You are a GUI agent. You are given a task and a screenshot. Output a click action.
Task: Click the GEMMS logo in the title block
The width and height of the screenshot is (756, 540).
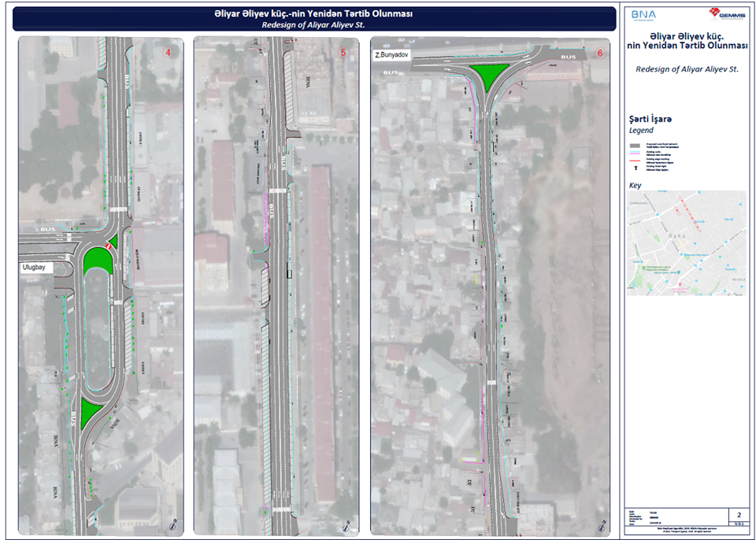coord(726,13)
